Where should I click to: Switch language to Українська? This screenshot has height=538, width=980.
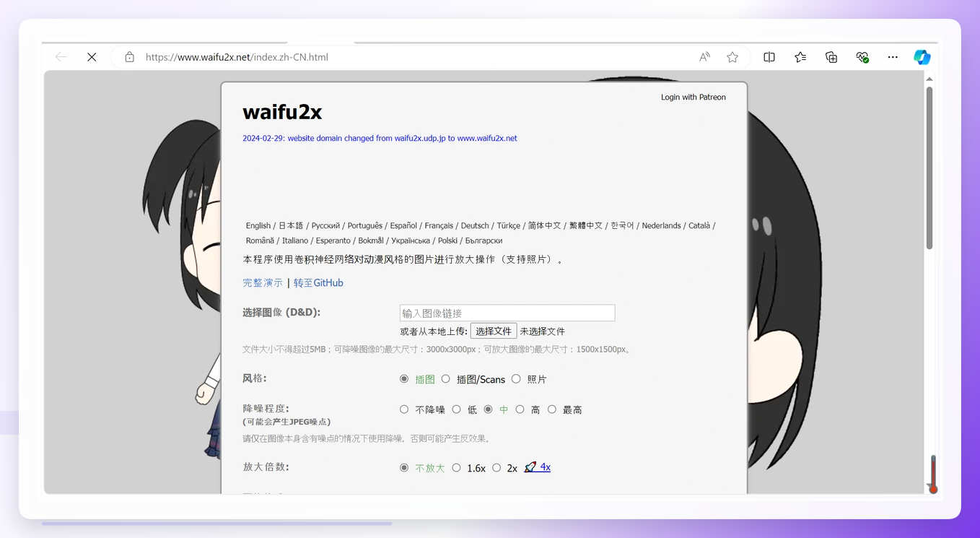coord(411,240)
